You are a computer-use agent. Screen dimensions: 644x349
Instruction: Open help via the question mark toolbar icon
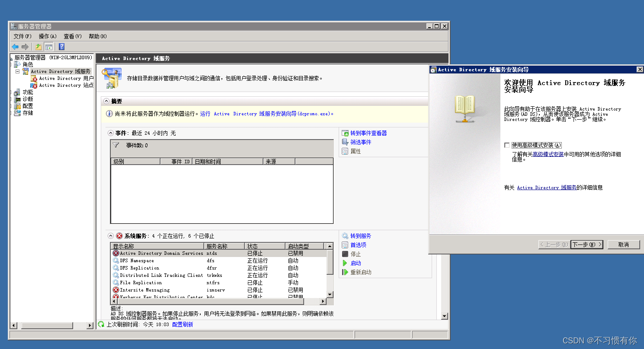[61, 46]
